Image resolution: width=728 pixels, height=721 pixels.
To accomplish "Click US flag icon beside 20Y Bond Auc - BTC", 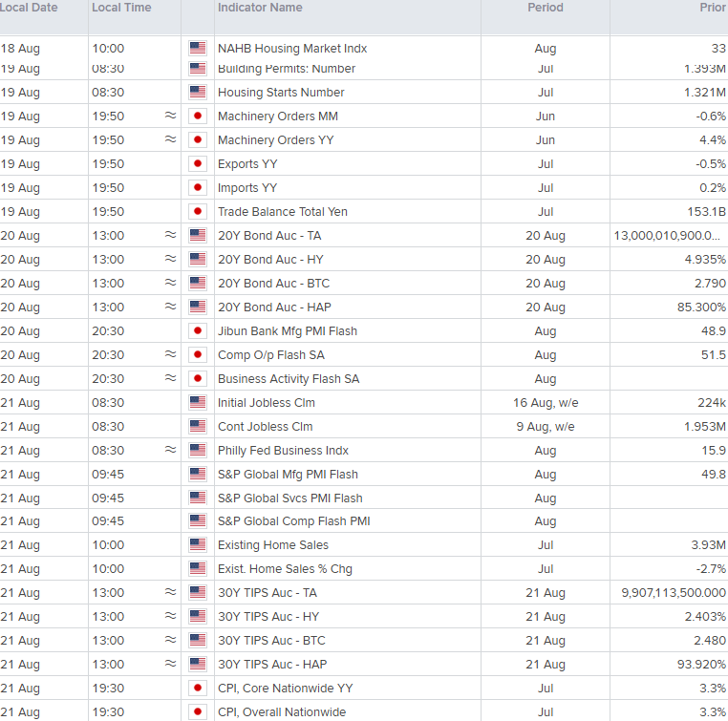I will click(x=198, y=283).
